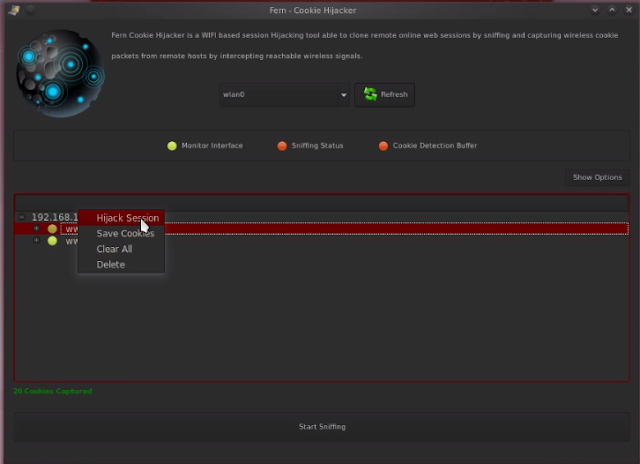640x464 pixels.
Task: Click the Cookie Detection Buffer label
Action: point(435,146)
